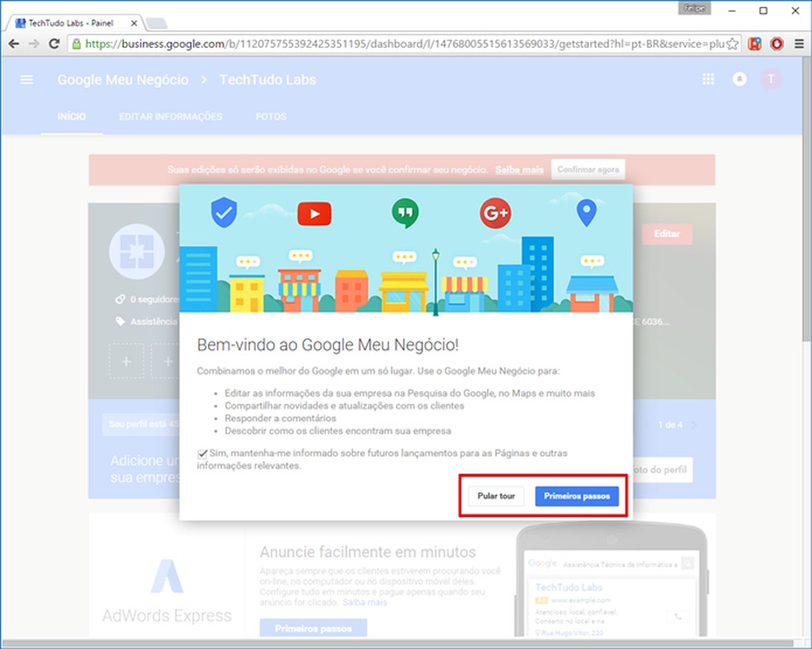
Task: Switch to the EDITAR INFORMAÇÕES tab
Action: click(x=171, y=117)
